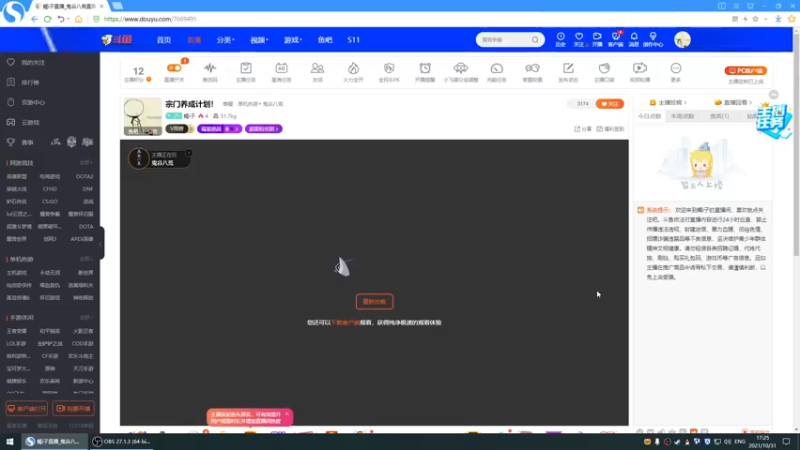This screenshot has height=450, width=800.
Task: Close the 鬼谷八荒 game badge overlay
Action: 189,153
